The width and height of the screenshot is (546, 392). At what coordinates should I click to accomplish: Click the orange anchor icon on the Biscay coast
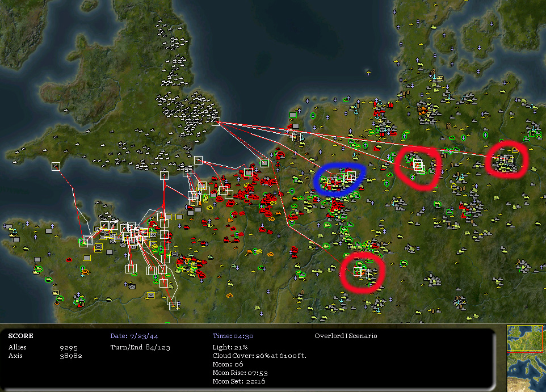click(x=57, y=303)
